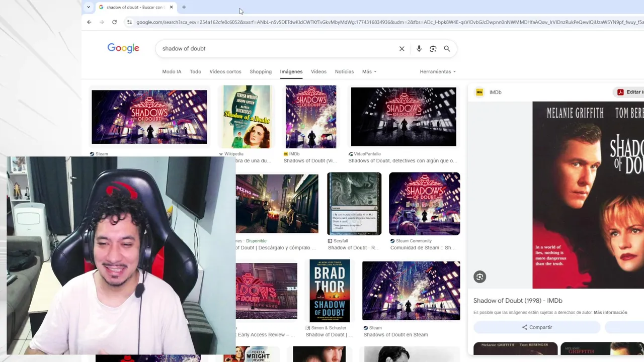
Task: Search inside image with Lens overlay icon
Action: pyautogui.click(x=479, y=277)
